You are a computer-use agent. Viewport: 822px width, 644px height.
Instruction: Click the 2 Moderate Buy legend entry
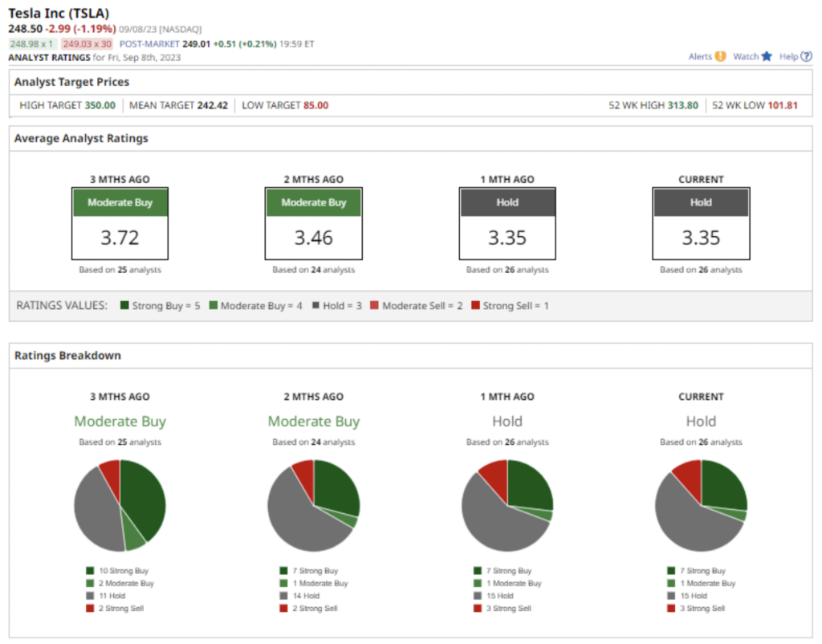point(120,583)
